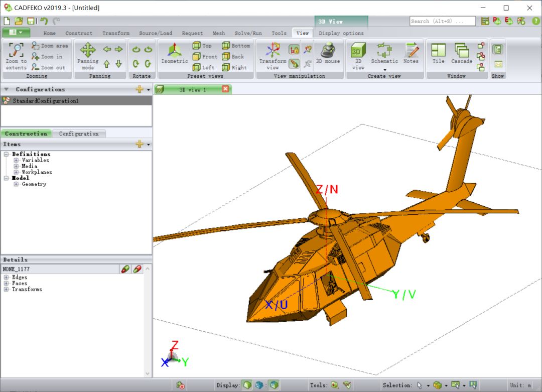The height and width of the screenshot is (392, 542).
Task: Open the Schematic view dropdown
Action: pos(385,69)
